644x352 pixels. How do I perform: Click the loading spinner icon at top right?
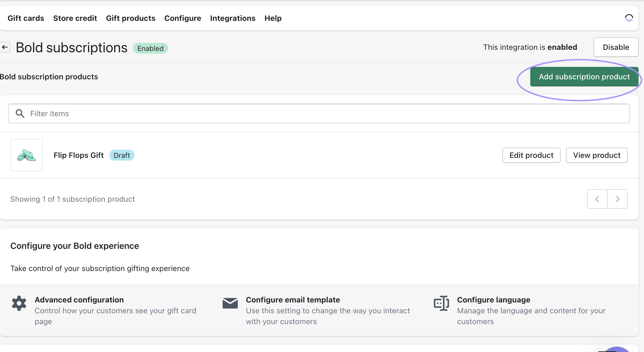coord(629,18)
